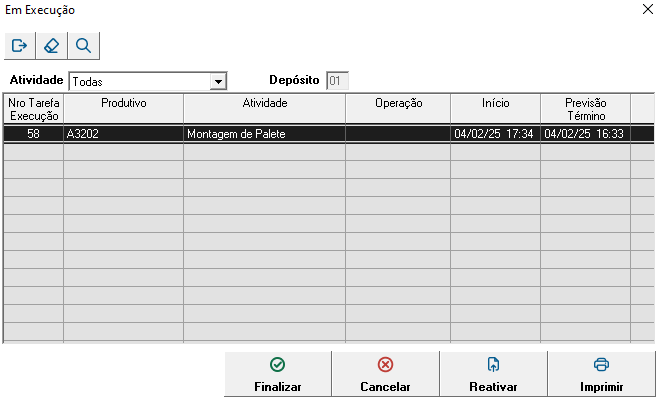
Task: Click the Imprimir printer button
Action: [601, 375]
